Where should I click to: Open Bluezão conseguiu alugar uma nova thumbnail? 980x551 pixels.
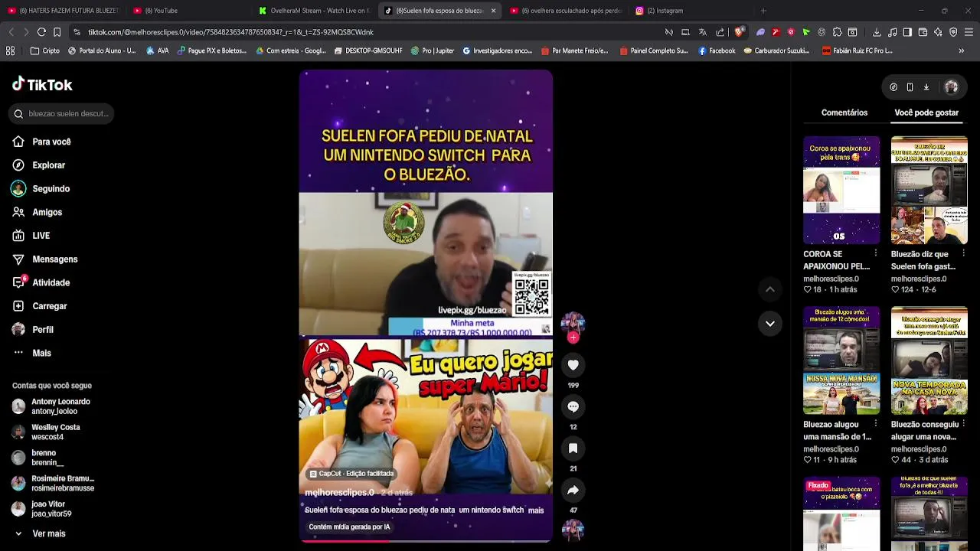pos(929,360)
